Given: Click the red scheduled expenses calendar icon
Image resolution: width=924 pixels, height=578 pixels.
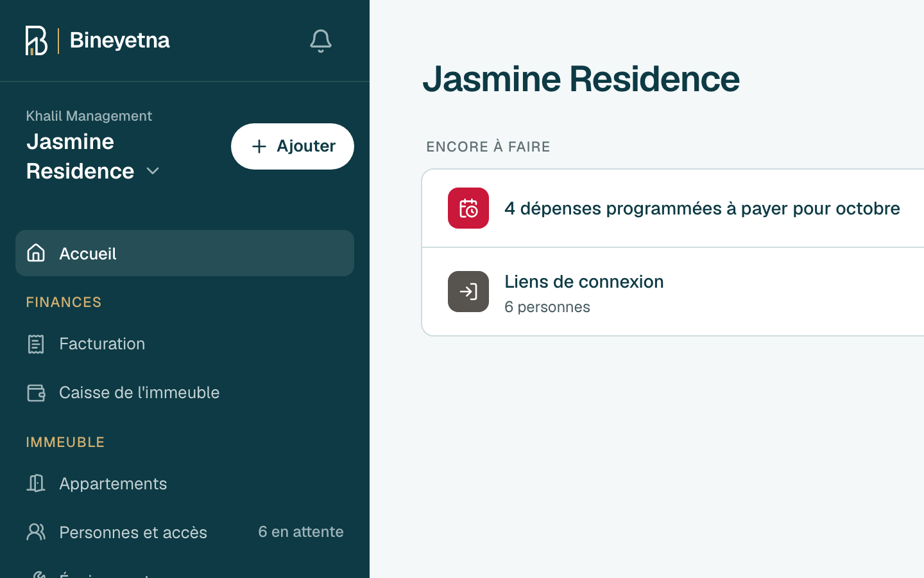Looking at the screenshot, I should click(468, 208).
